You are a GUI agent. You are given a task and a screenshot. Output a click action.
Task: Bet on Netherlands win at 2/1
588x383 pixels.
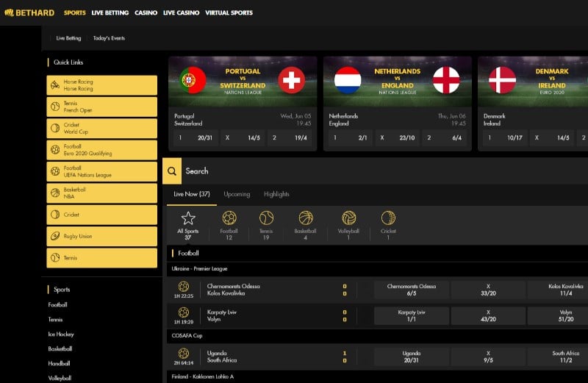pos(351,138)
